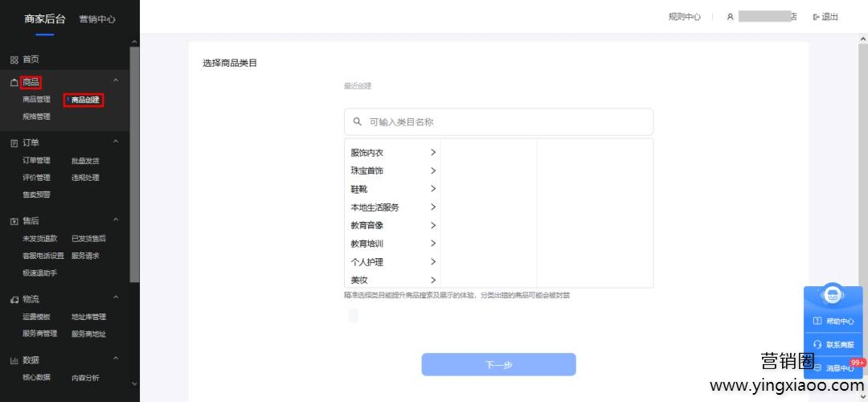Collapse the 售后 sidebar section

(116, 219)
